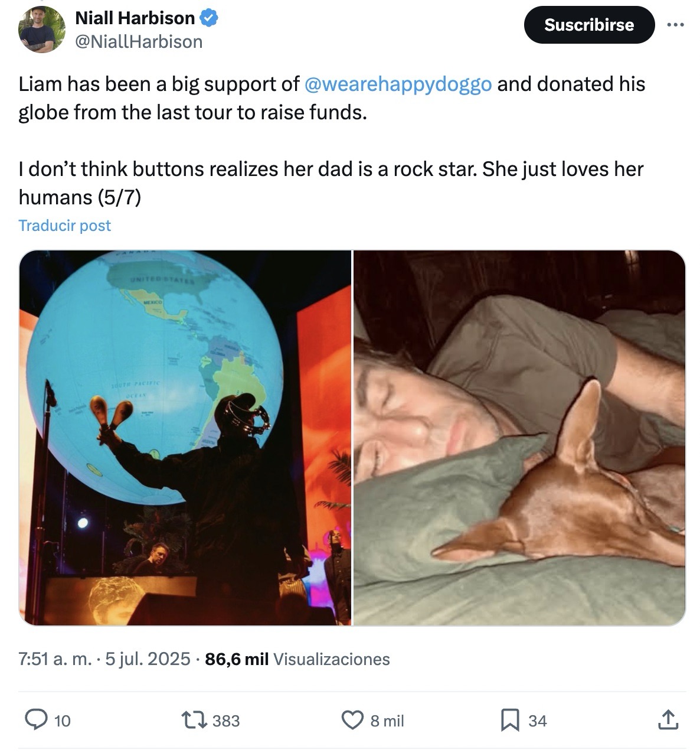Screen dimensions: 700x756
Task: Open the @wearehappydoggo mention link
Action: point(398,84)
